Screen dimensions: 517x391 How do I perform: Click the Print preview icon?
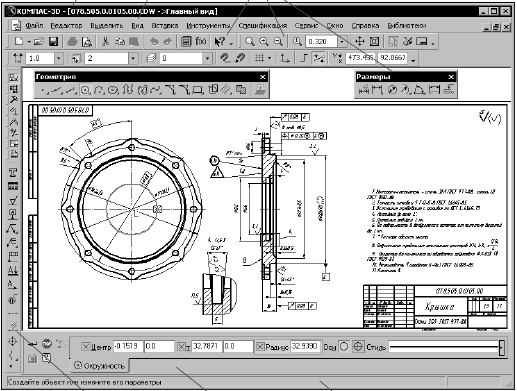[x=87, y=41]
